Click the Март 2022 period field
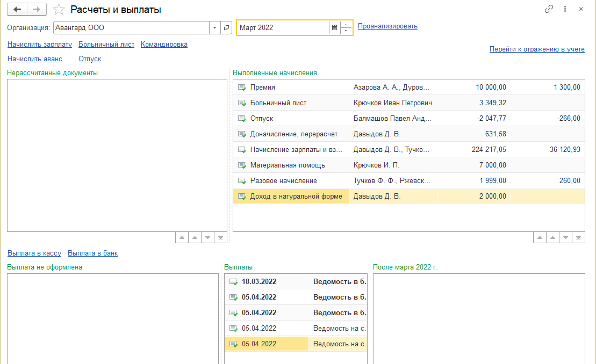This screenshot has height=364, width=596. coord(282,27)
